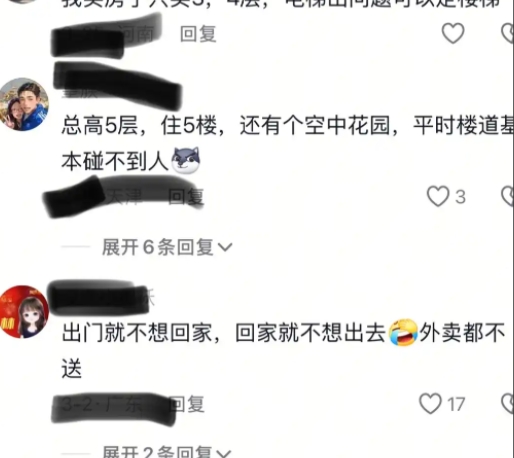Open the cartoon girl avatar profile
Viewport: 514px width, 458px height.
click(x=24, y=312)
